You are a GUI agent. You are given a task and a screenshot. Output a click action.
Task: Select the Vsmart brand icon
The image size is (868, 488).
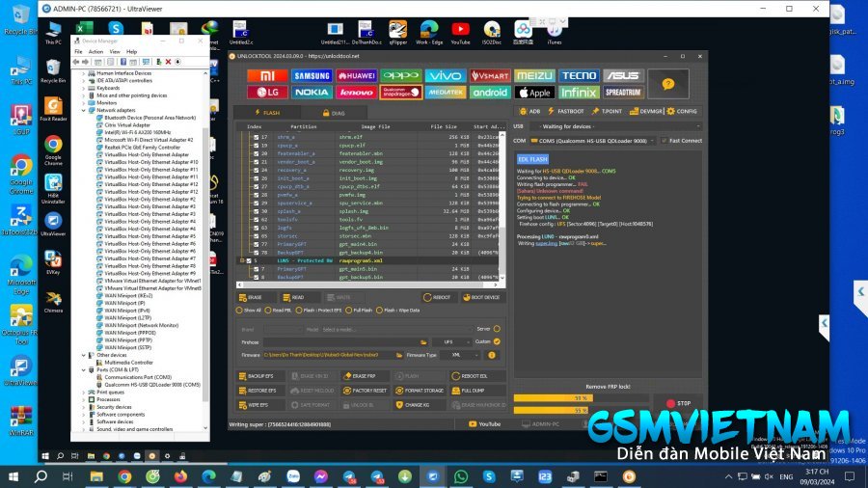pos(490,76)
